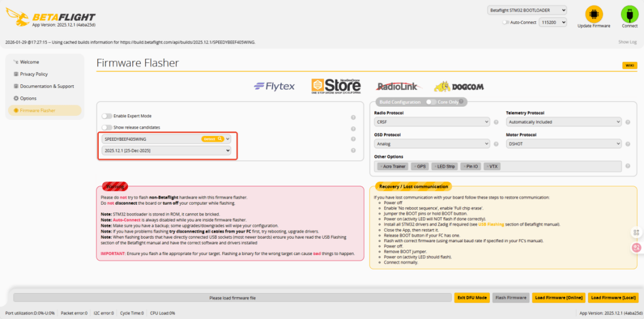Open the firmware version 2025.12.1 dropdown
This screenshot has width=644, height=319.
coord(166,151)
